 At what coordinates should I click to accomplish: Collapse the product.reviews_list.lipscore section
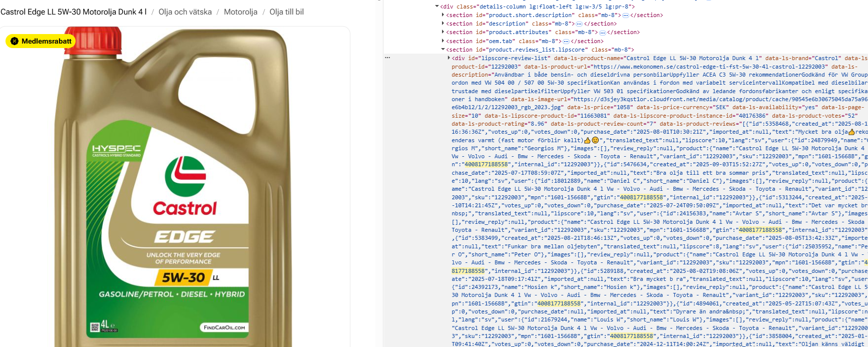[x=443, y=50]
